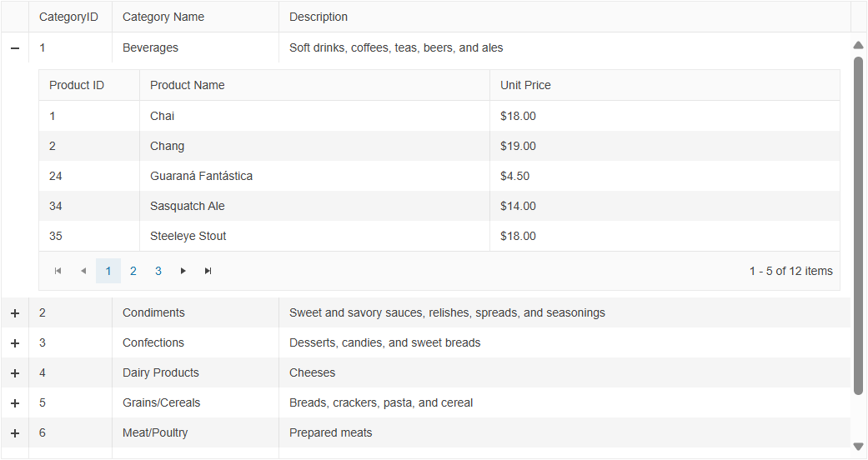Go to first page of products
Screen dimensions: 868x460
(58, 271)
